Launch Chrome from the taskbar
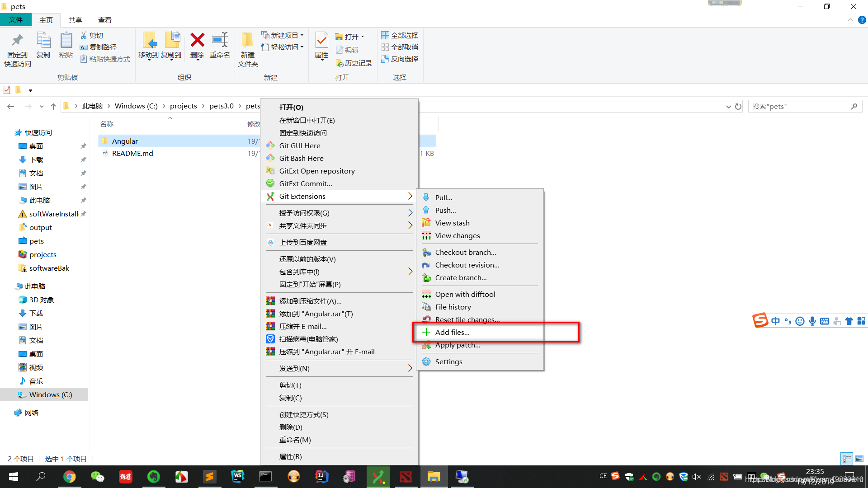 tap(70, 477)
